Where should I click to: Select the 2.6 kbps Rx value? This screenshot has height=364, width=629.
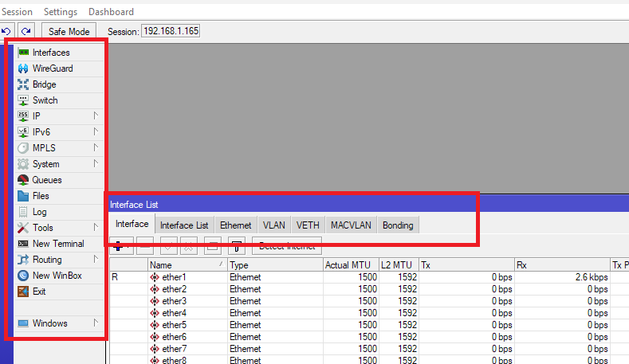click(592, 277)
